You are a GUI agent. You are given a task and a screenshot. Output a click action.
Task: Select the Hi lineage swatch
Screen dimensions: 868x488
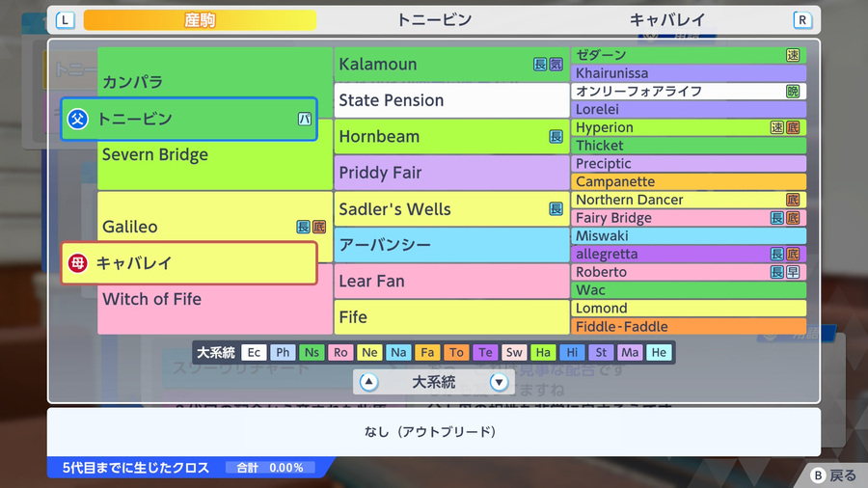point(572,352)
